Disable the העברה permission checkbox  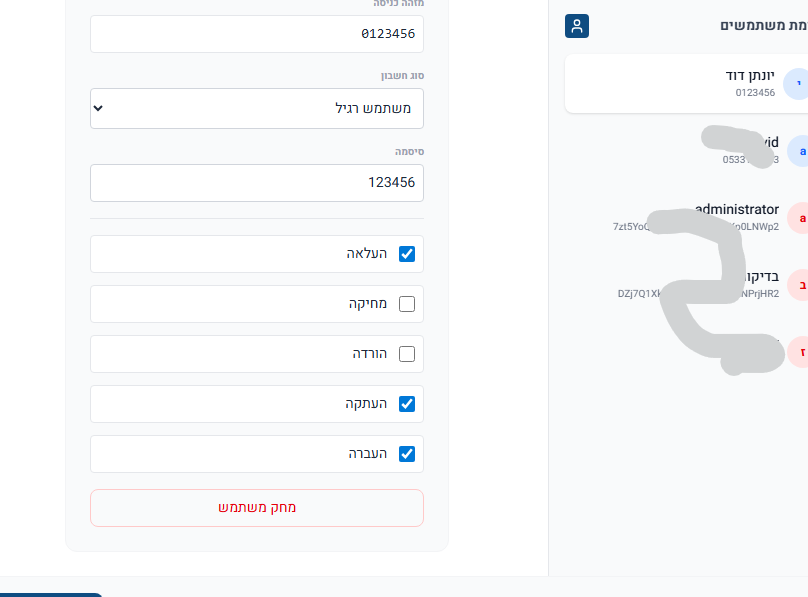407,454
